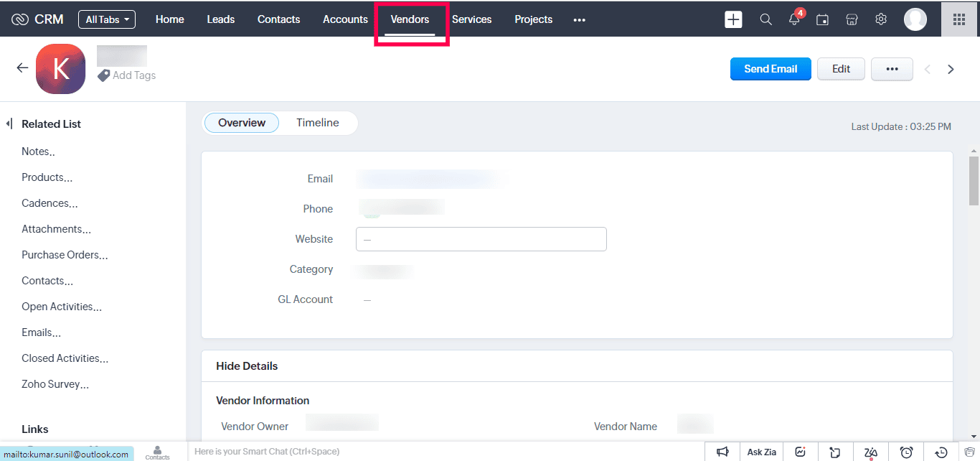
Task: Open more modules ellipsis in top navigation
Action: 580,20
